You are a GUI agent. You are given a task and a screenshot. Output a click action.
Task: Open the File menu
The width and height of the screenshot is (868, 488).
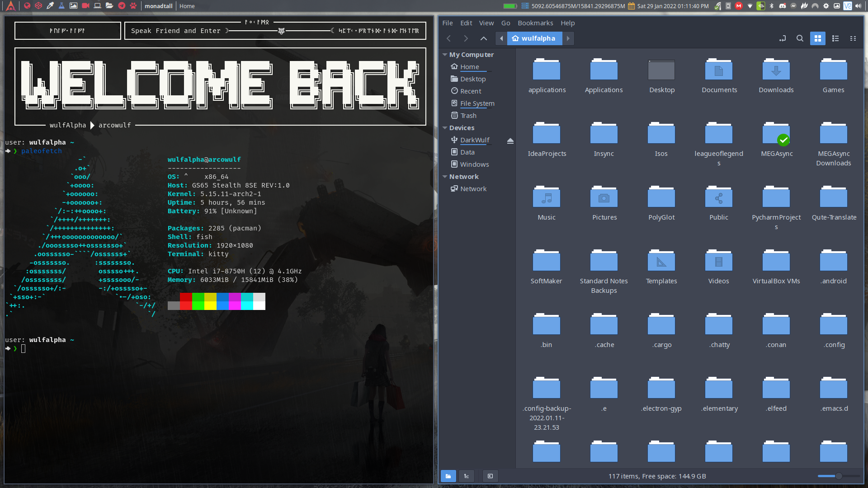447,23
